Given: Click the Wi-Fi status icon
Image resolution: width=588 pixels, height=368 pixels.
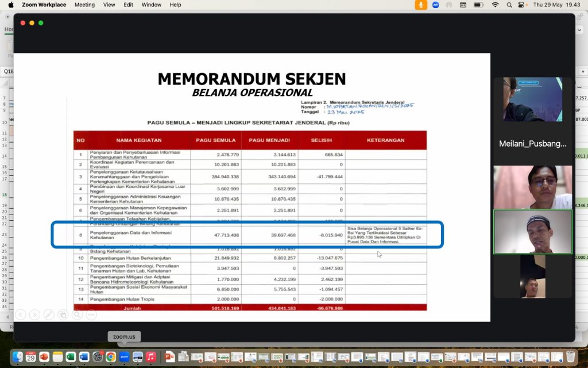Looking at the screenshot, I should tap(495, 5).
